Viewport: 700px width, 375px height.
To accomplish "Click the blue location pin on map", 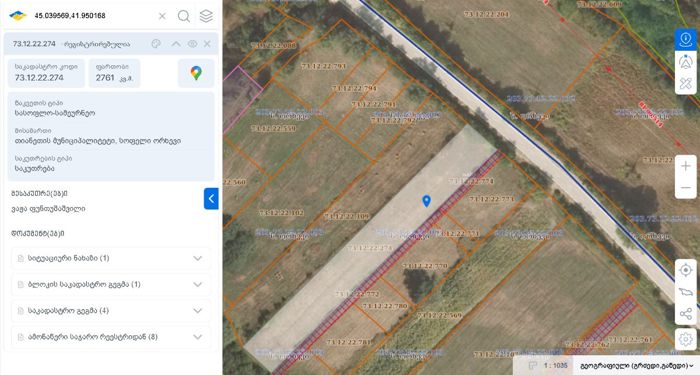I will tap(426, 201).
